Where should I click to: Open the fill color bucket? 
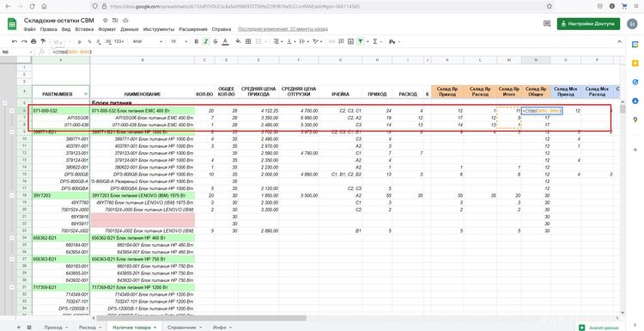pos(238,41)
